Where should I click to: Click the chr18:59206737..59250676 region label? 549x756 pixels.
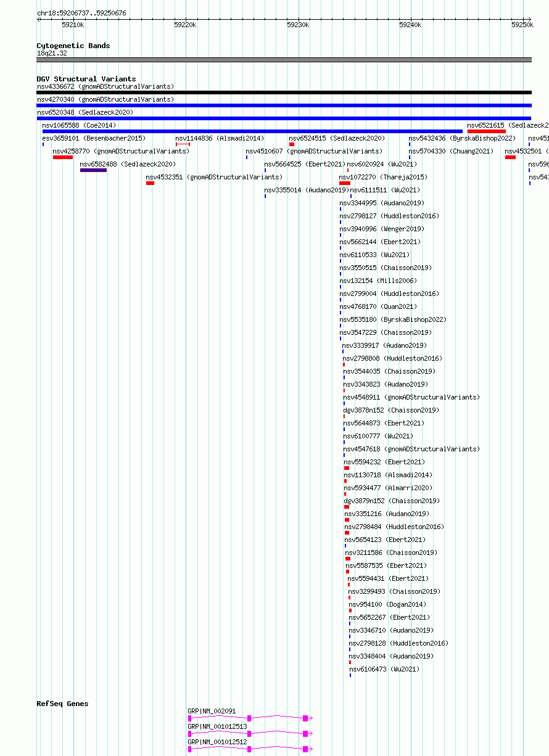[x=81, y=13]
